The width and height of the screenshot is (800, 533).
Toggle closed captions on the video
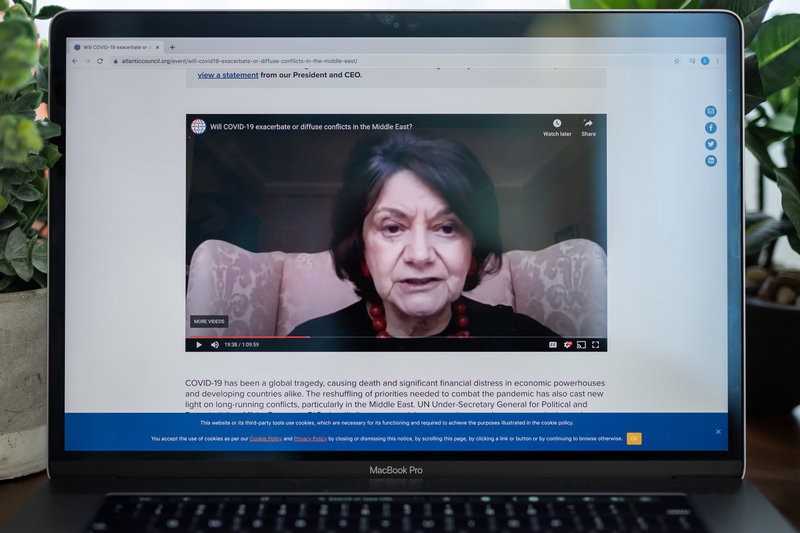coord(553,345)
